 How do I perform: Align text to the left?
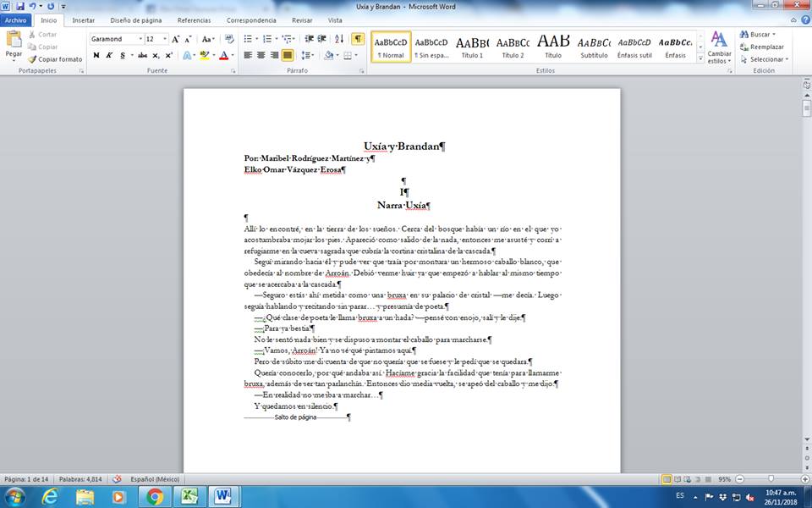248,55
